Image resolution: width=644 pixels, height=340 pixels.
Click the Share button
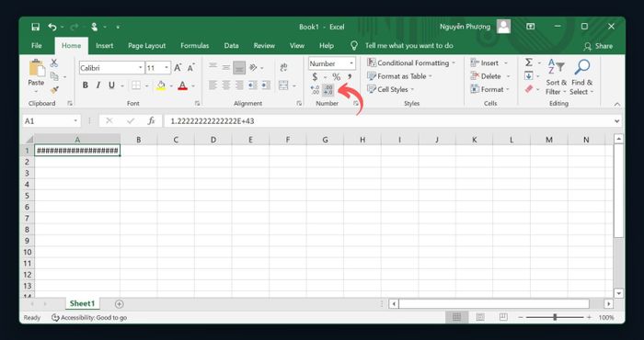coord(598,46)
